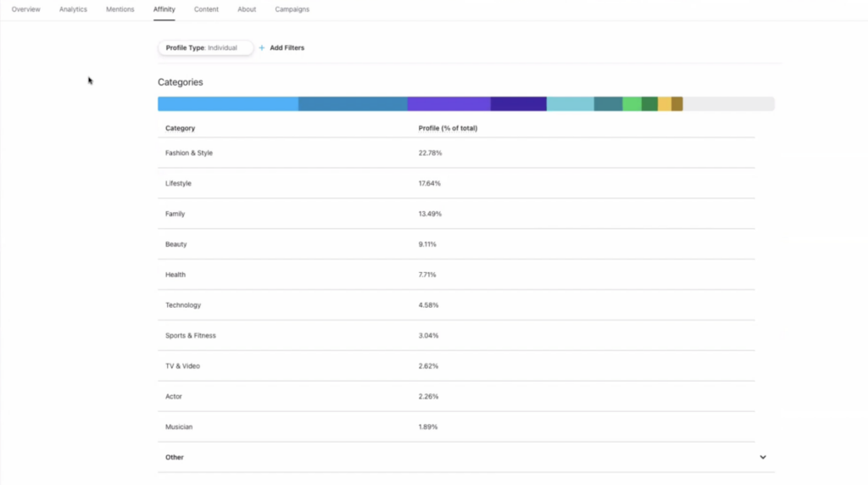The image size is (868, 485).
Task: Click the 2.62% value
Action: tap(428, 366)
